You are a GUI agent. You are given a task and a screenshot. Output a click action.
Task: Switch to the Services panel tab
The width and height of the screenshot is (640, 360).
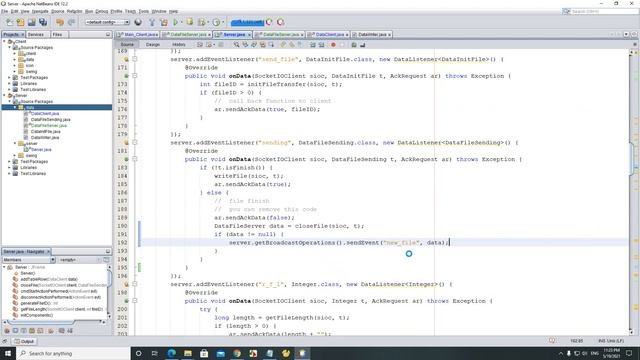(36, 35)
